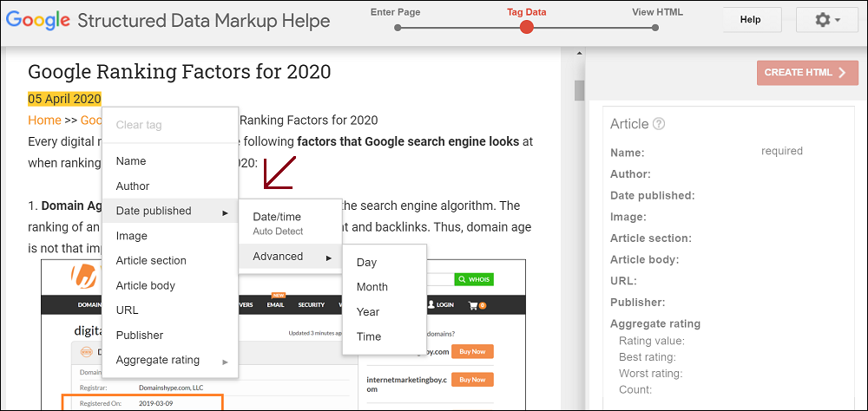Click the LOGIN user icon in page

pos(432,305)
